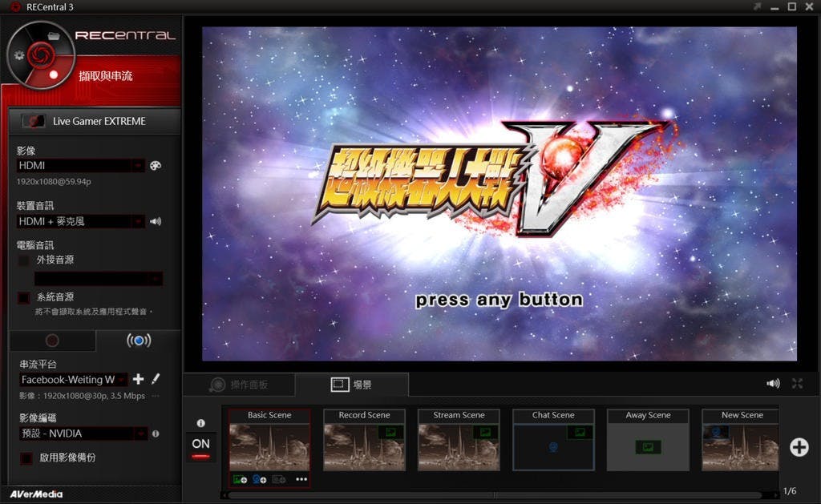Expand the external audio source dropdown
The image size is (821, 504).
156,279
